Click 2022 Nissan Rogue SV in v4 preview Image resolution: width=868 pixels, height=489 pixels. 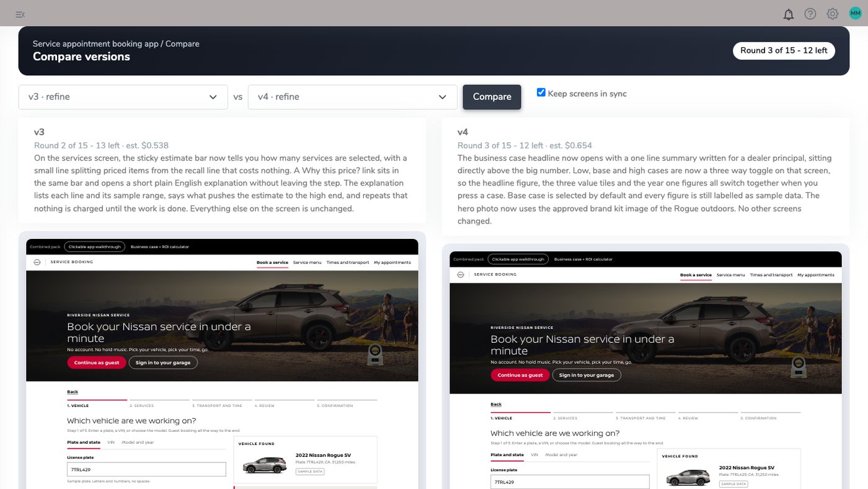click(746, 467)
